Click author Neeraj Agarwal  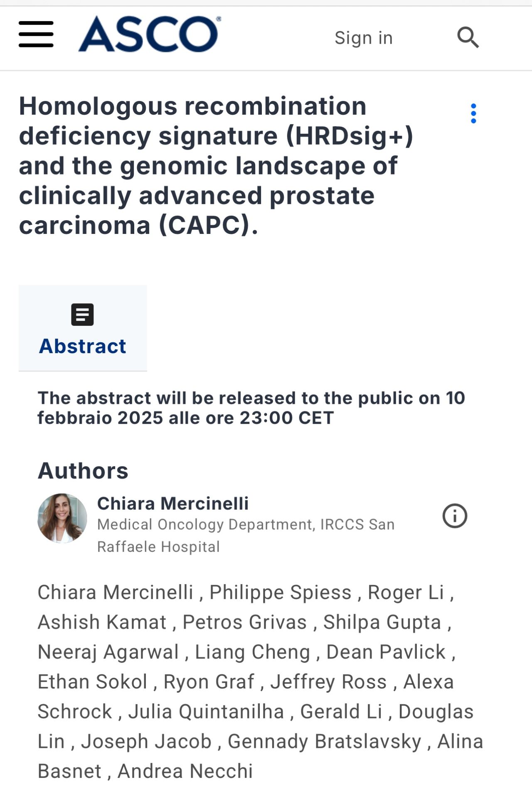click(108, 652)
